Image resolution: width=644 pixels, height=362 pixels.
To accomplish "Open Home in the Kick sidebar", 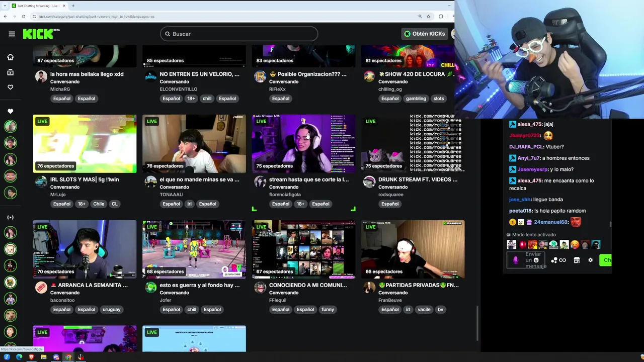I will [x=10, y=57].
